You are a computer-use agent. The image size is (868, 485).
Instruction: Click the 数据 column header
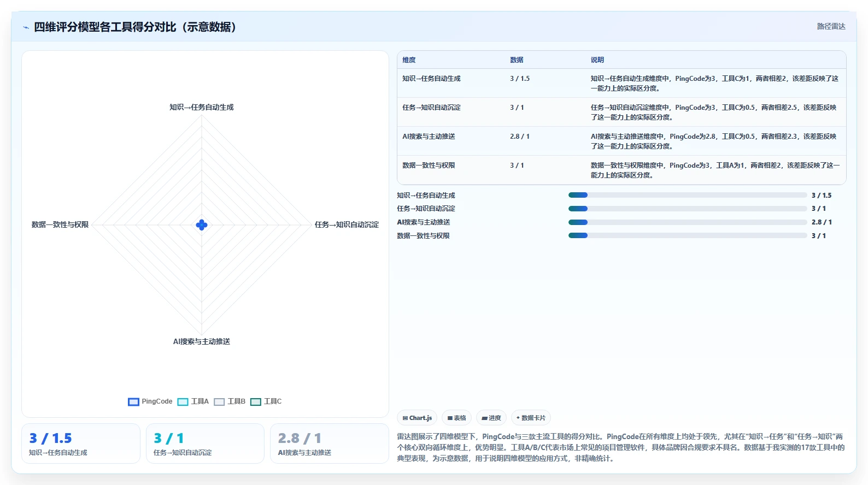click(x=517, y=60)
